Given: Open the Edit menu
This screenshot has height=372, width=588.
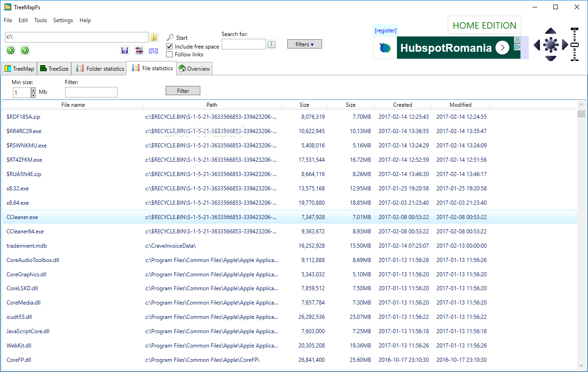Looking at the screenshot, I should (23, 20).
